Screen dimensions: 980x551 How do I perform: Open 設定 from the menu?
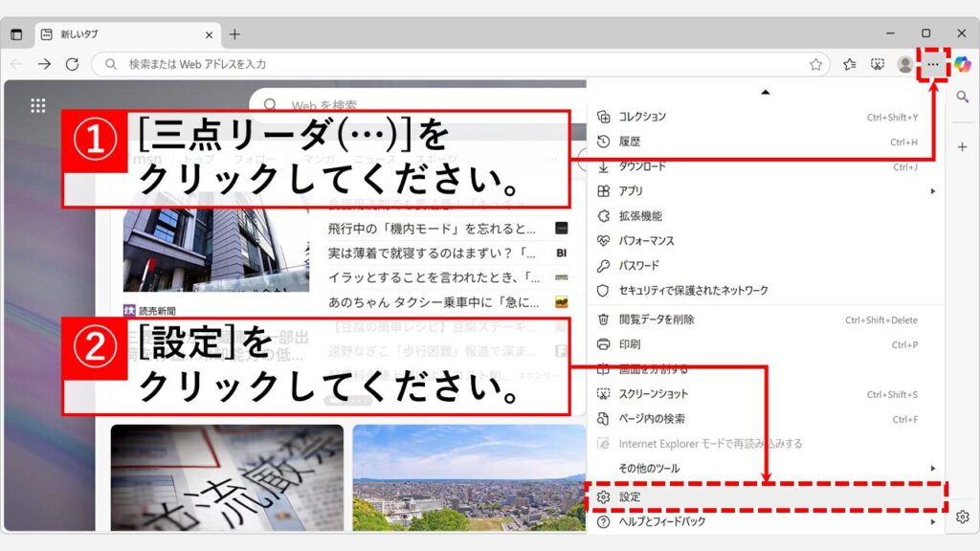click(x=767, y=497)
